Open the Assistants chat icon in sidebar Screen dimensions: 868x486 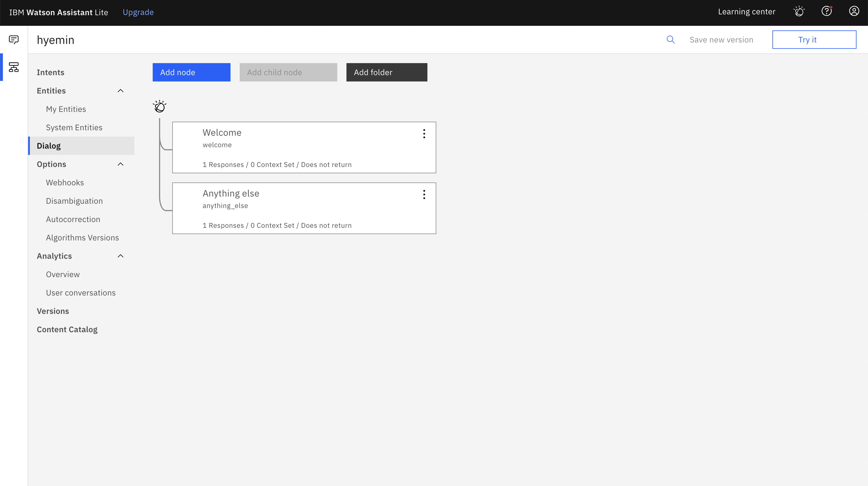(14, 40)
